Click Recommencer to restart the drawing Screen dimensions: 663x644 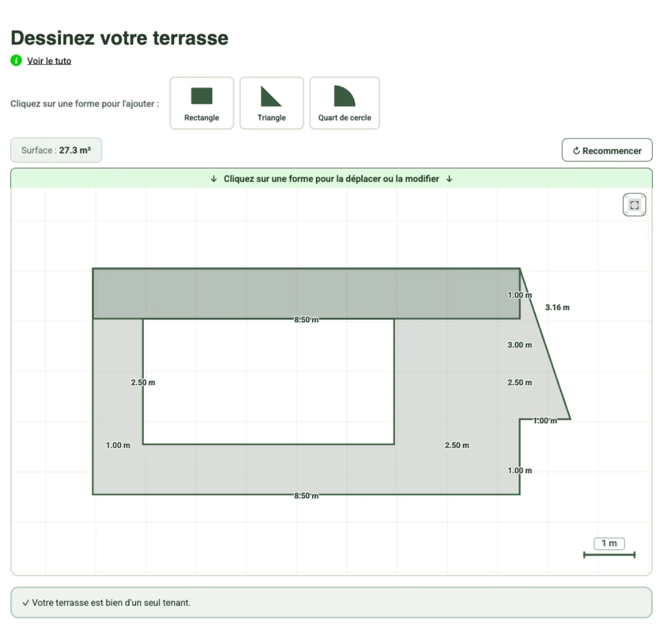pyautogui.click(x=607, y=150)
